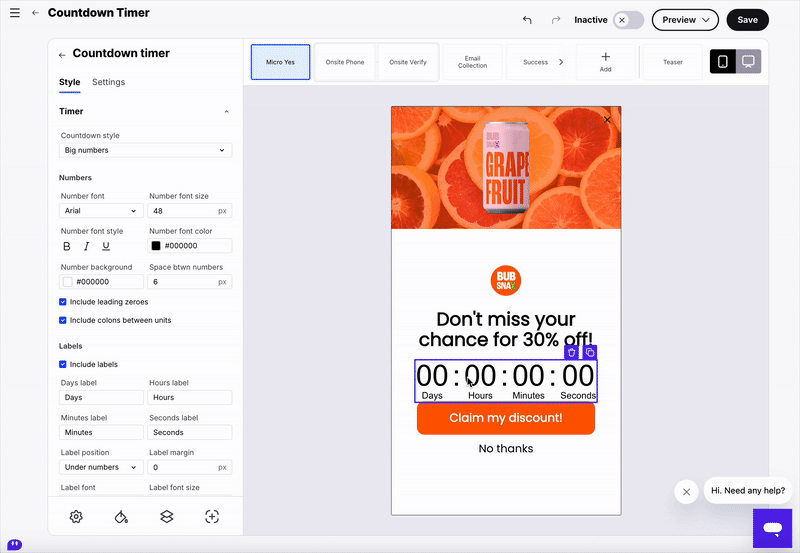Open the gear settings icon in bottom toolbar
The image size is (800, 553).
click(x=76, y=516)
